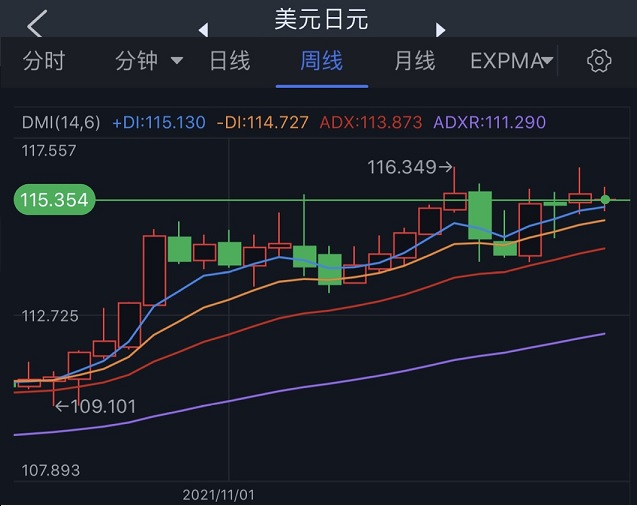Open chart settings gear icon
The width and height of the screenshot is (637, 506).
pos(599,61)
